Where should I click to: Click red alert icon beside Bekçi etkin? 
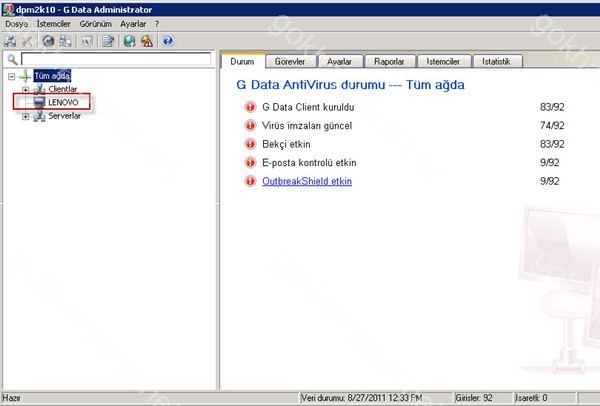[x=249, y=144]
